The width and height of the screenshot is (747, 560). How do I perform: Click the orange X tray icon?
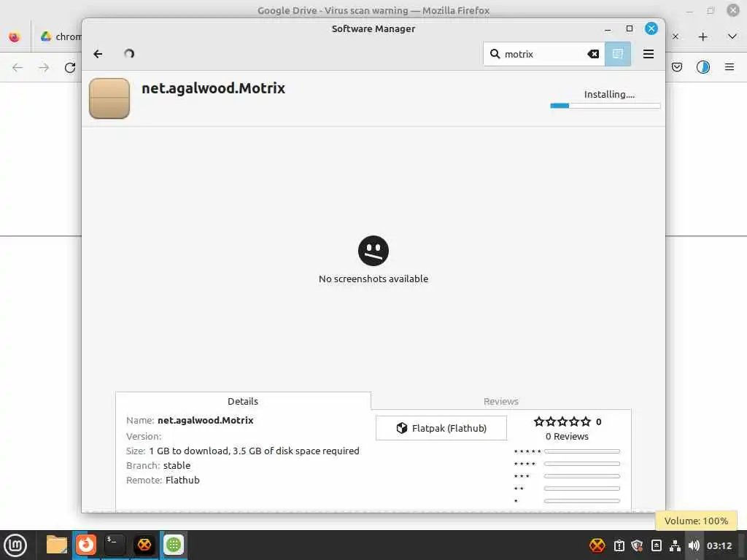click(x=597, y=545)
